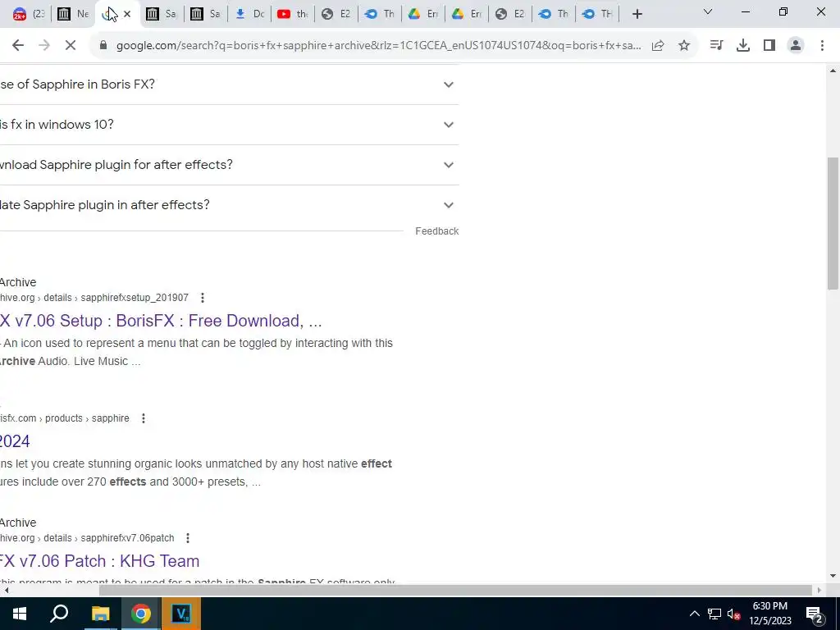
Task: Switch to the YouTube tab
Action: tap(294, 14)
